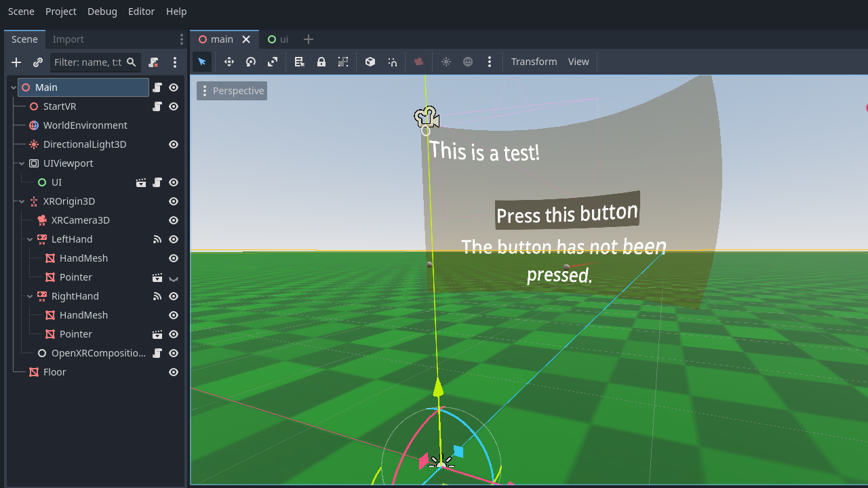Open sun and environment settings dots

coord(490,62)
